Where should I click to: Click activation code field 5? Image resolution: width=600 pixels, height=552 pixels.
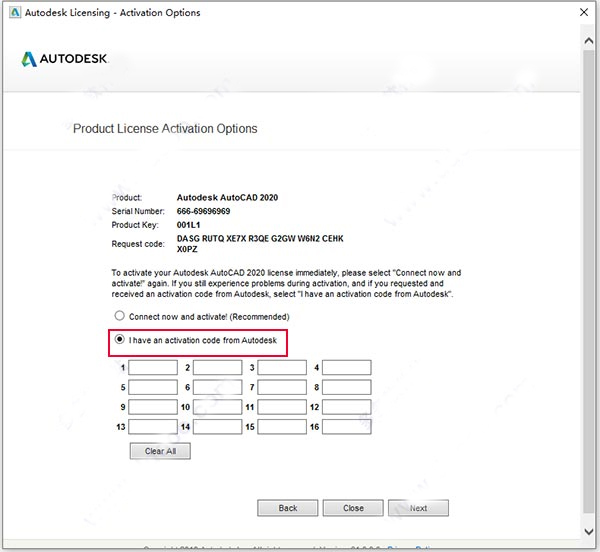pos(153,387)
